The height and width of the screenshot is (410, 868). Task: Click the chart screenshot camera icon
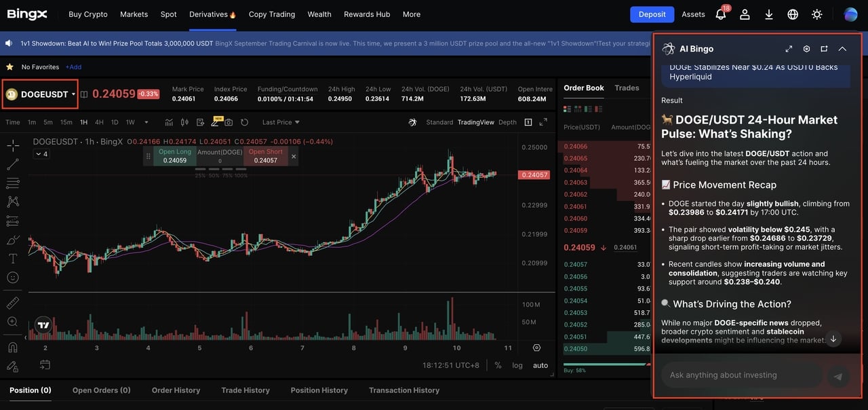point(229,122)
